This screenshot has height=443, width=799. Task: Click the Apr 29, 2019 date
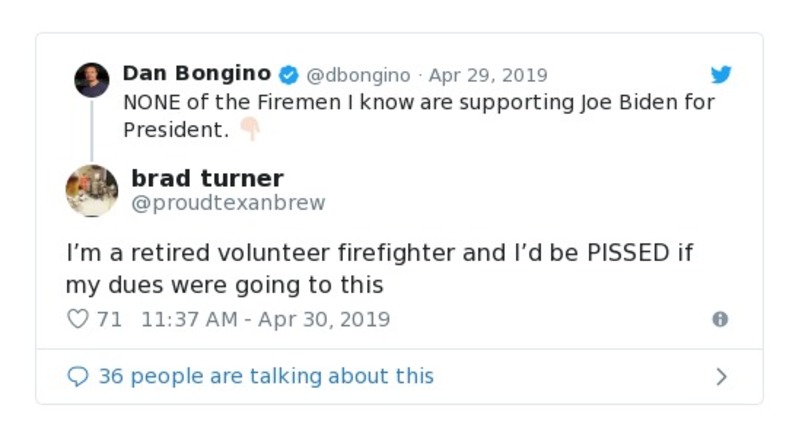pos(488,76)
